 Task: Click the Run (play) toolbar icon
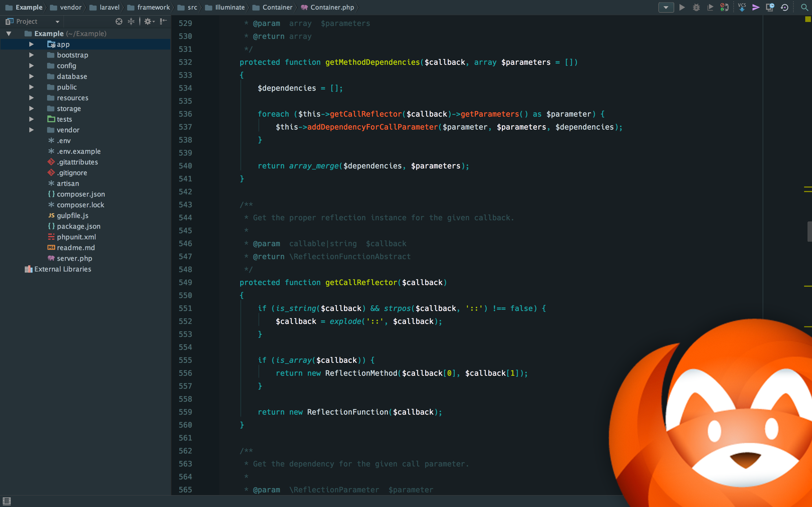682,7
